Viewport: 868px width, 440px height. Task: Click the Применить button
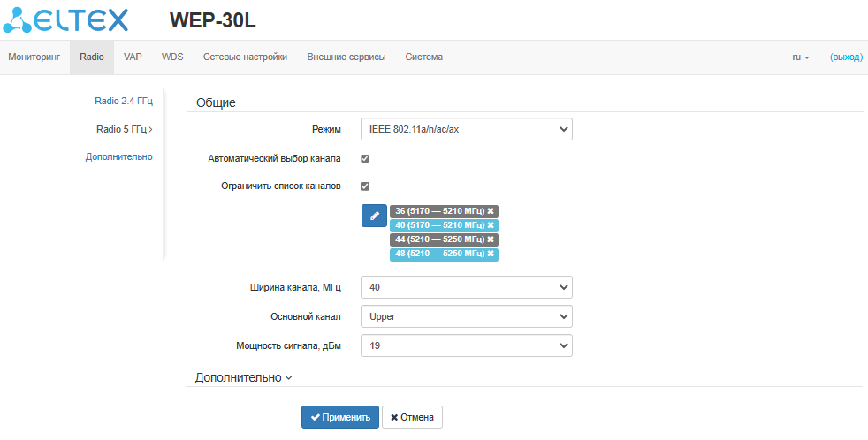pos(339,417)
